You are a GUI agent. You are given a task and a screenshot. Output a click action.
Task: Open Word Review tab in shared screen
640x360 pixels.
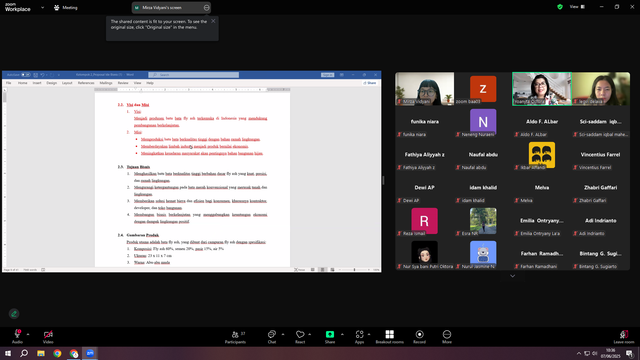coord(123,83)
